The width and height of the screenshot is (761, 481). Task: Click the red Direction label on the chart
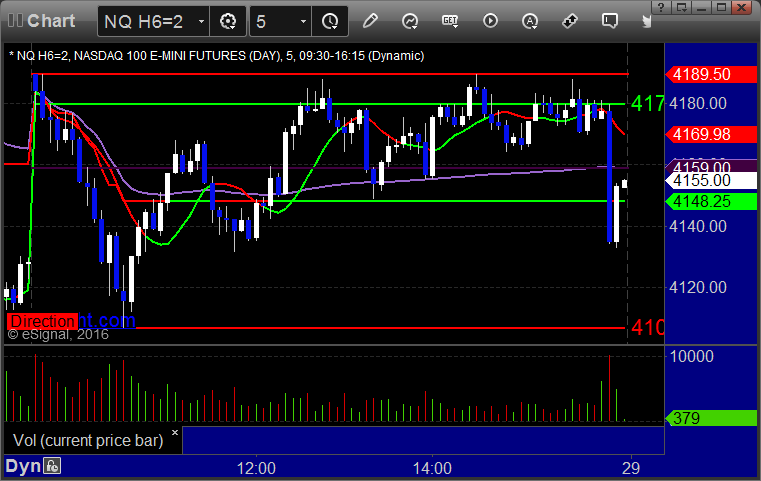42,321
